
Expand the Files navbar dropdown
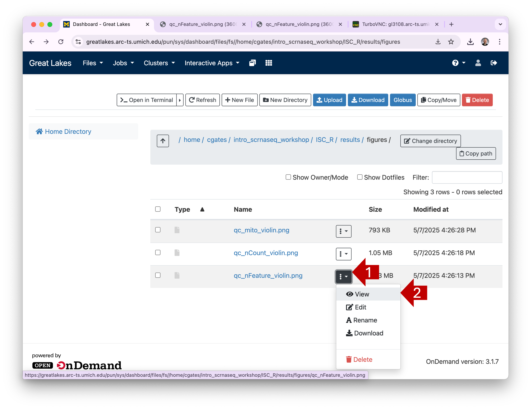click(93, 63)
